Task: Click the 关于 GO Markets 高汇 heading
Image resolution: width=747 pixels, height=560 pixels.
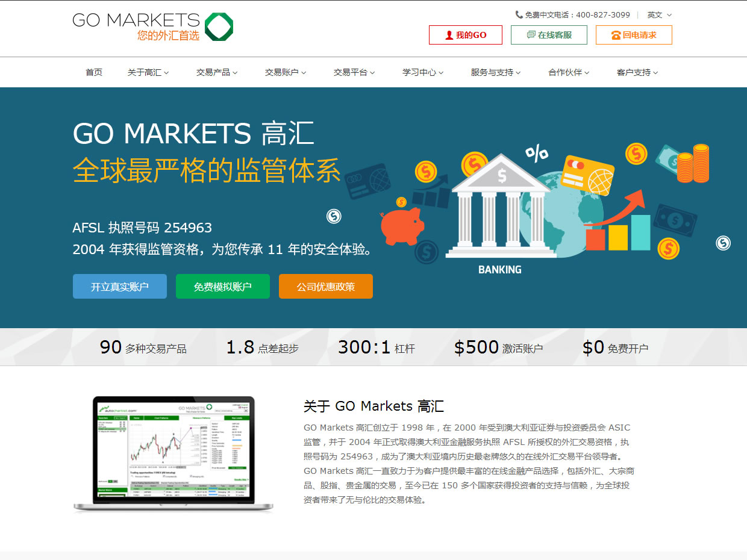Action: pyautogui.click(x=373, y=406)
